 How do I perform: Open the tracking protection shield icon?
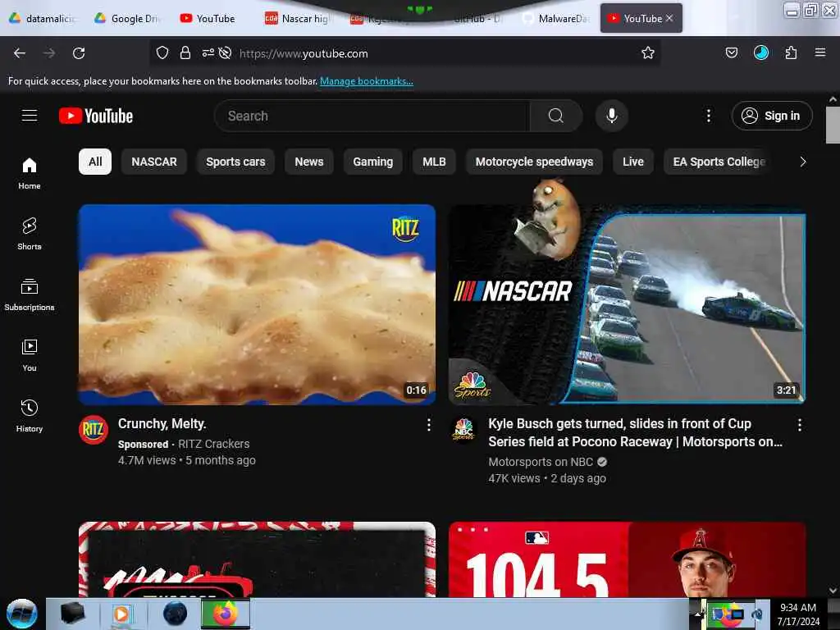point(162,53)
